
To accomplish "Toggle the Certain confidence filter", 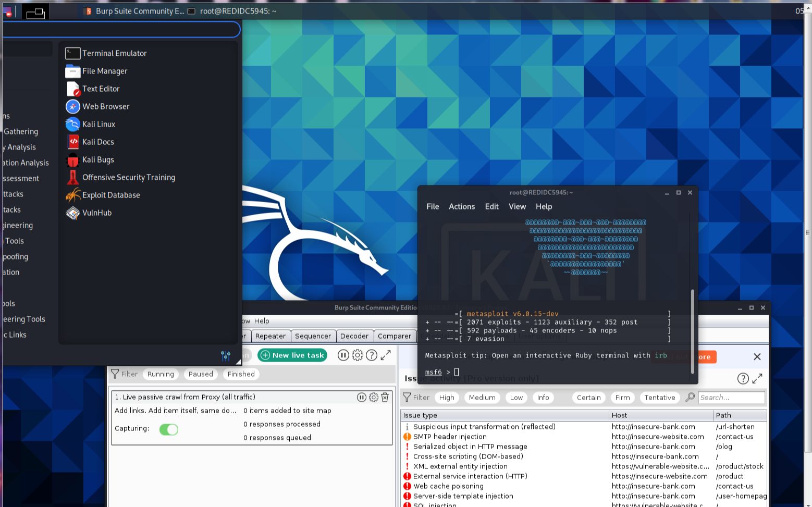I will pos(589,398).
